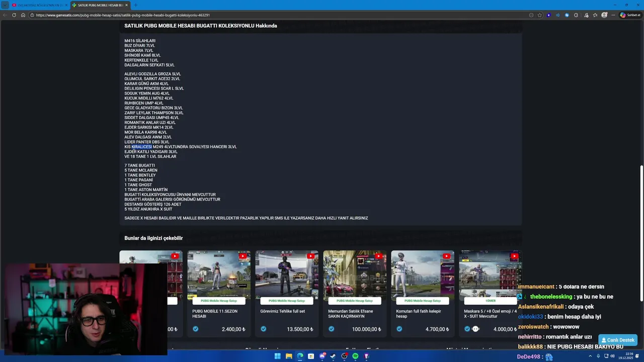The width and height of the screenshot is (644, 362).
Task: Click the Memurdan Satılık card thumbnail image
Action: click(x=355, y=274)
